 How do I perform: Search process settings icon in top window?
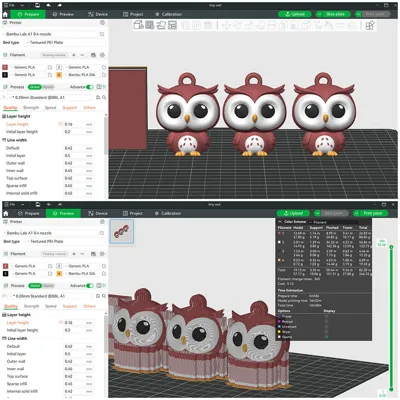pyautogui.click(x=104, y=97)
